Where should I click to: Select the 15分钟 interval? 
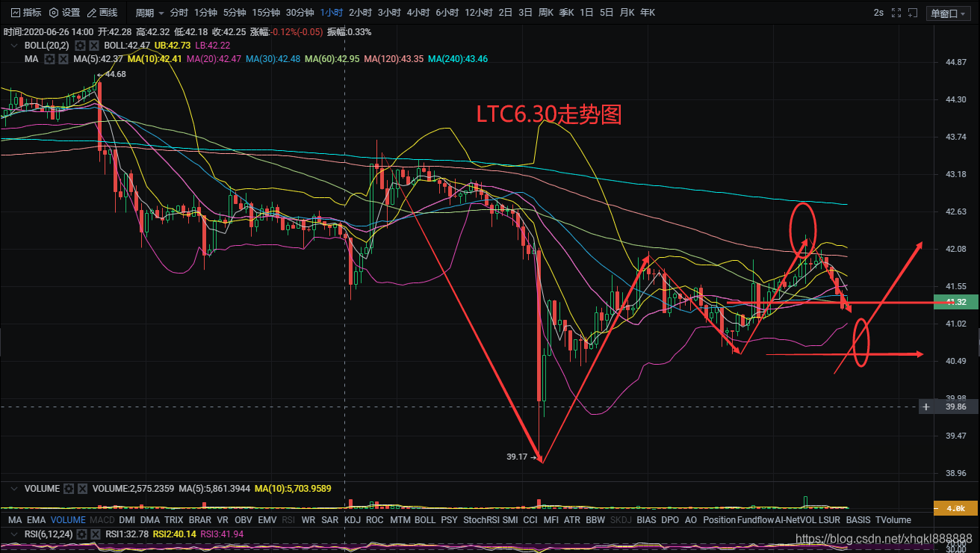(266, 13)
